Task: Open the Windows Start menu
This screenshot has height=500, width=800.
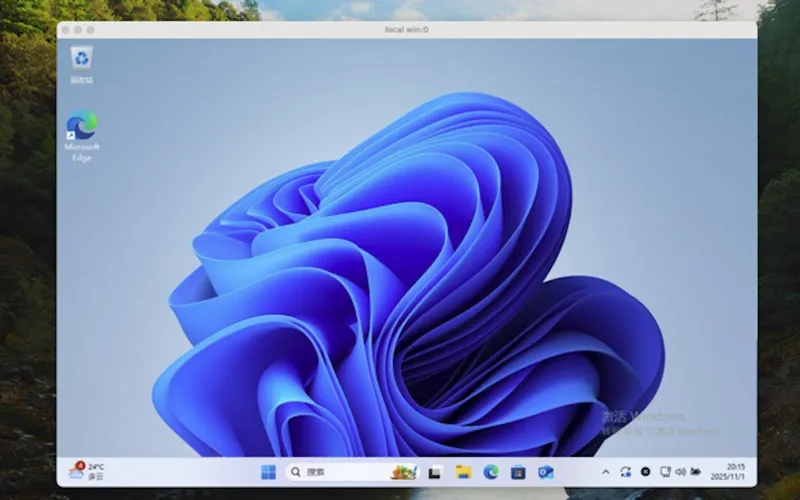Action: tap(268, 472)
